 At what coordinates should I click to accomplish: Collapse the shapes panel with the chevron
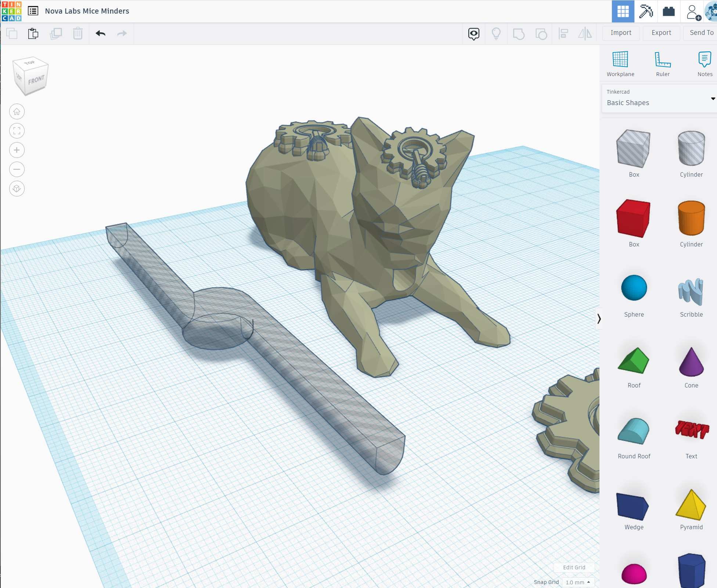click(x=599, y=319)
